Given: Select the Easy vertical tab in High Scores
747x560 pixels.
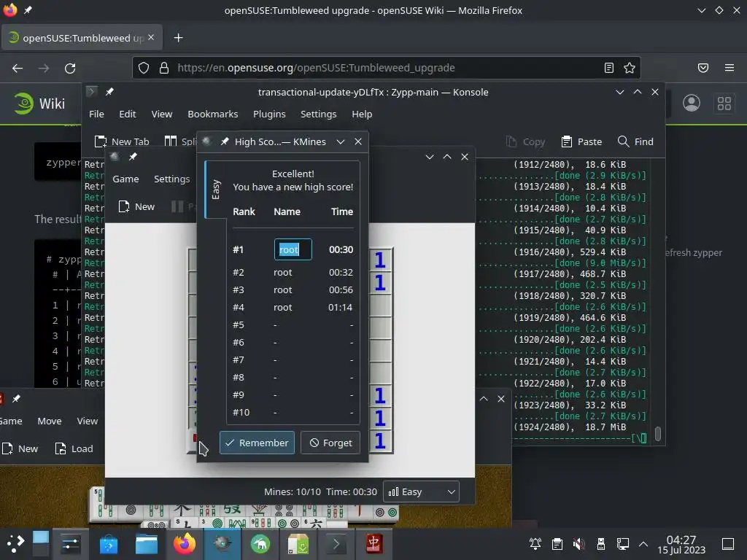Looking at the screenshot, I should [215, 189].
